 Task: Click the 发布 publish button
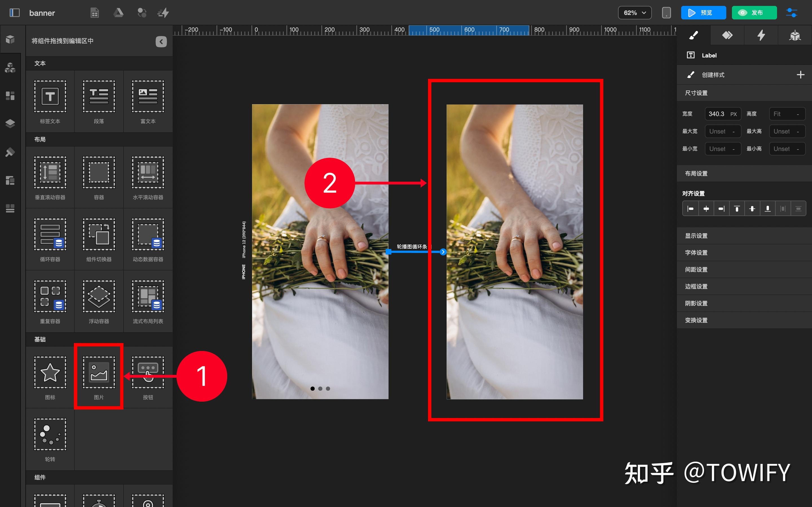coord(754,13)
